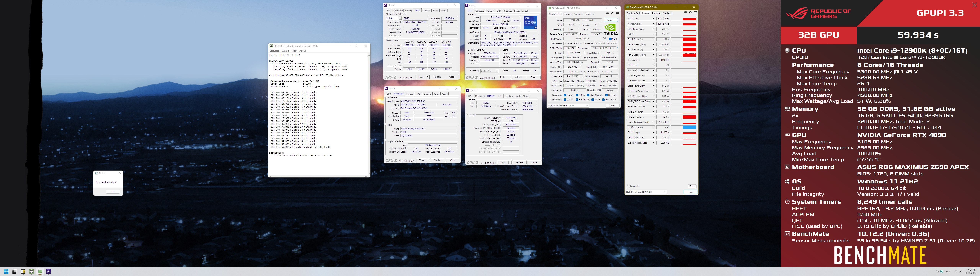Click the ROG logo in the BenchMate panel

(797, 13)
